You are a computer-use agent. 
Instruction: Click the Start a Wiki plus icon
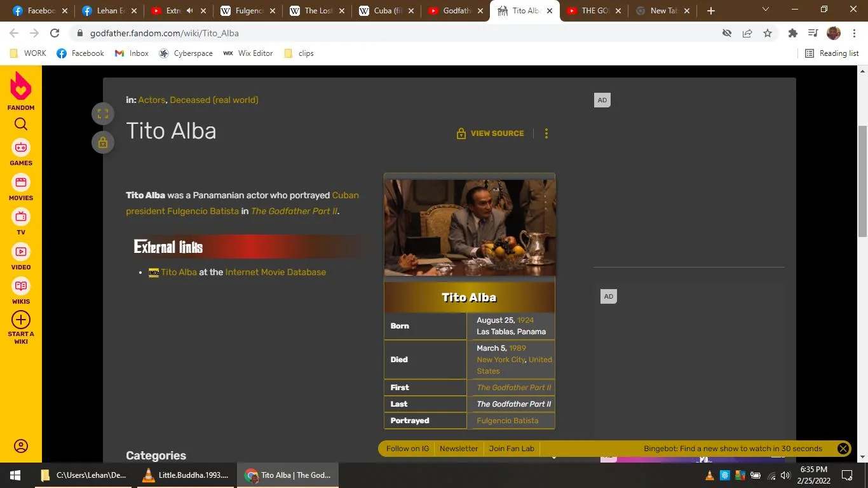pyautogui.click(x=21, y=320)
